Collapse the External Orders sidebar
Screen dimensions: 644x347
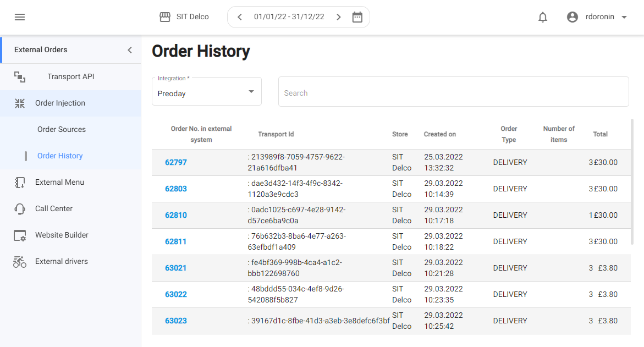pos(130,50)
